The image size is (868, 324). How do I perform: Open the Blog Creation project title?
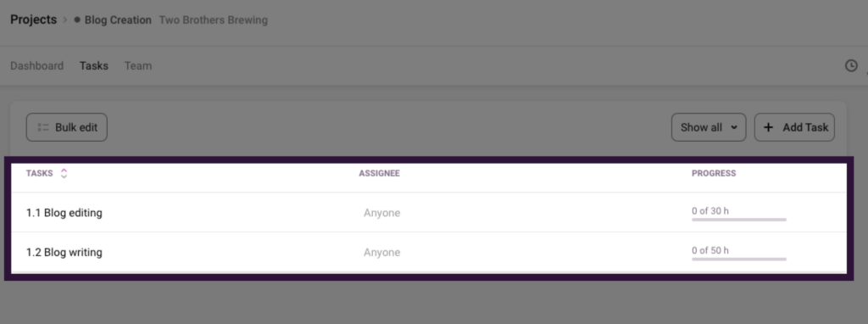pos(118,20)
